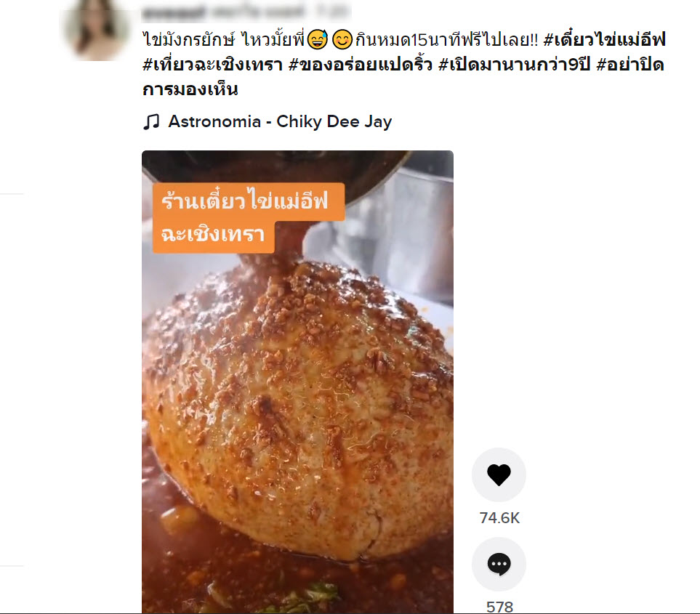Open hashtag #เที่ยวฉะเชิงเทรา
This screenshot has height=614, width=700.
pos(212,65)
